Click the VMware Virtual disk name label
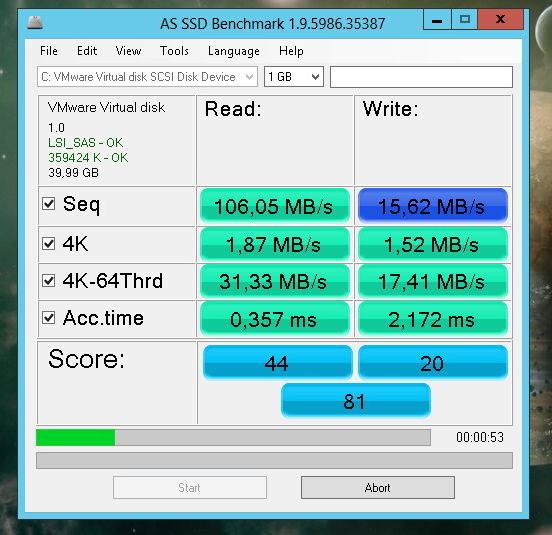552x535 pixels. (106, 107)
